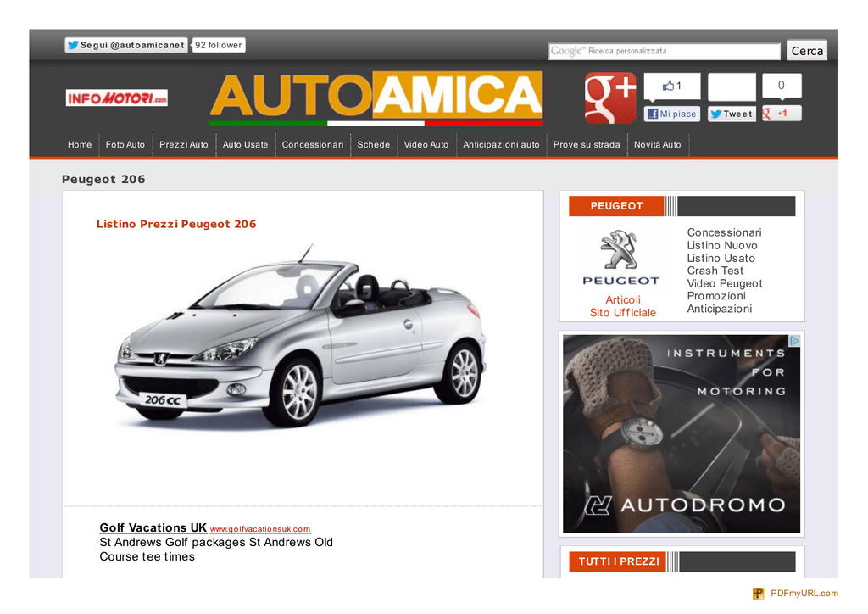This screenshot has width=868, height=614.
Task: Open the Articoli link under Peugeot logo
Action: pyautogui.click(x=623, y=299)
